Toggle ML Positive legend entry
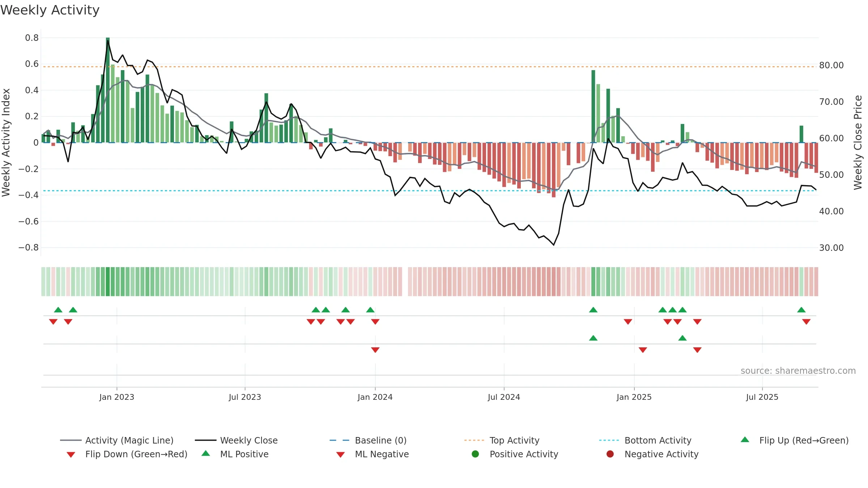 [x=235, y=454]
